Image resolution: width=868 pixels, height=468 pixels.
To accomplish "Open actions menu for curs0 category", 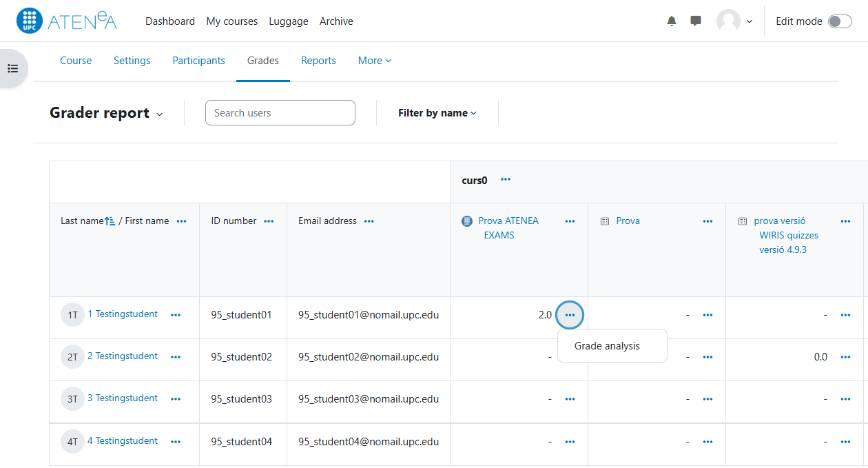I will [x=506, y=180].
